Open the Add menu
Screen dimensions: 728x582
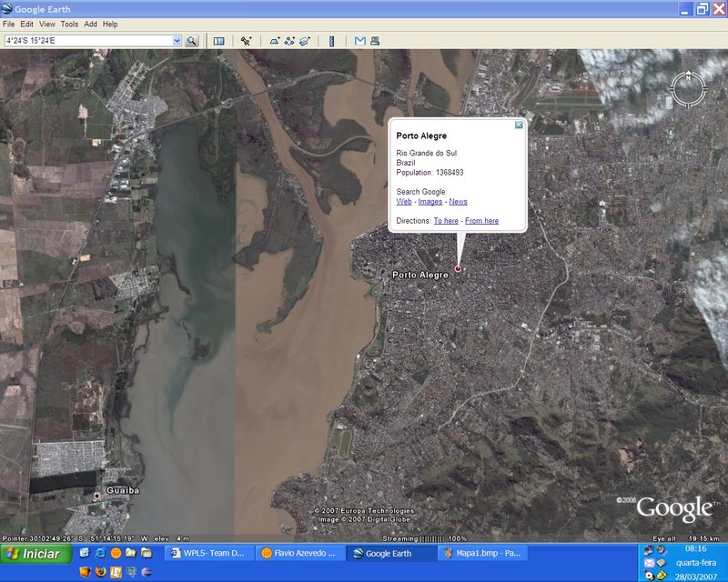coord(90,25)
